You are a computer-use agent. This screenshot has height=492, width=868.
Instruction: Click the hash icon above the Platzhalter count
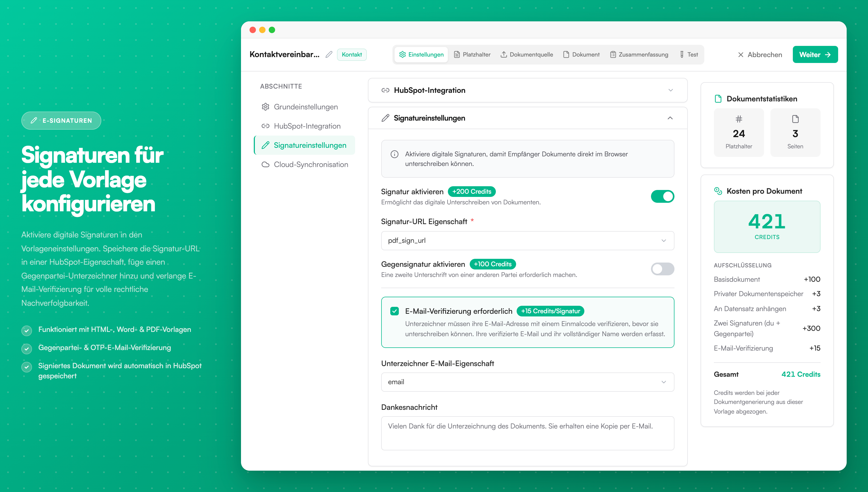[x=739, y=119]
